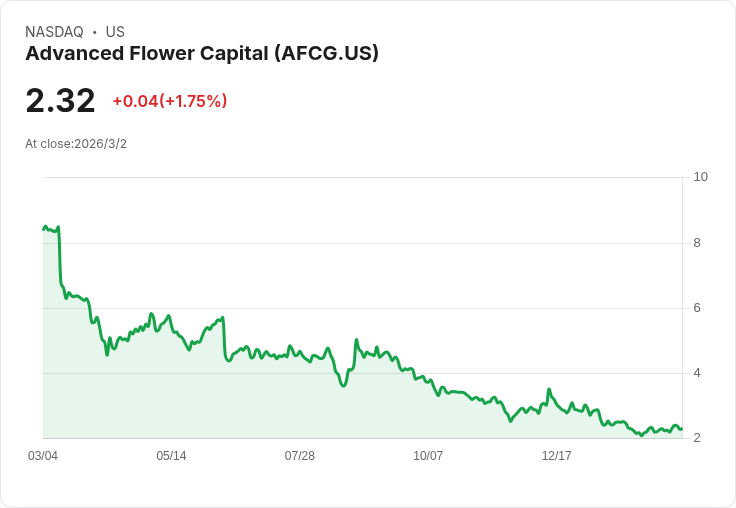Click the NASDAQ exchange label
The width and height of the screenshot is (736, 508).
pyautogui.click(x=54, y=32)
